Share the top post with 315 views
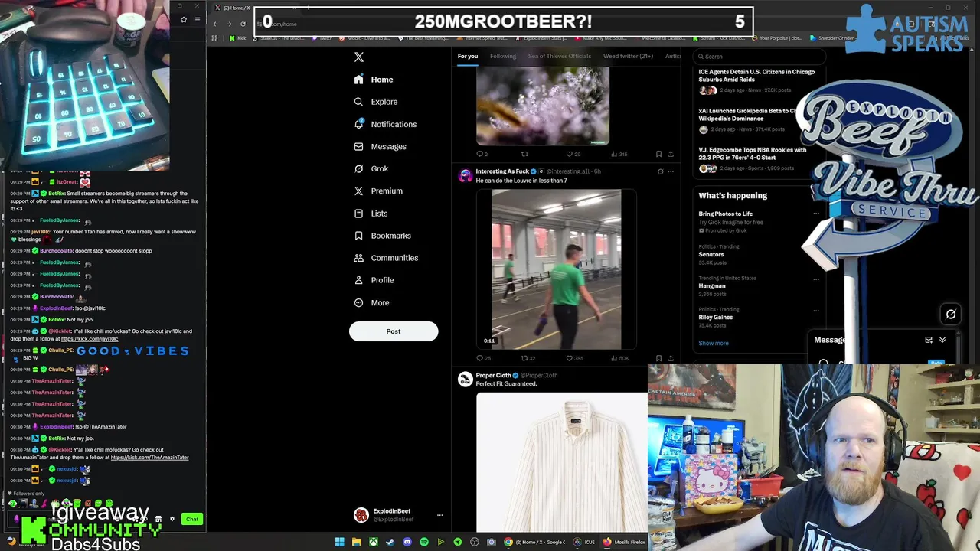980x551 pixels. point(671,154)
